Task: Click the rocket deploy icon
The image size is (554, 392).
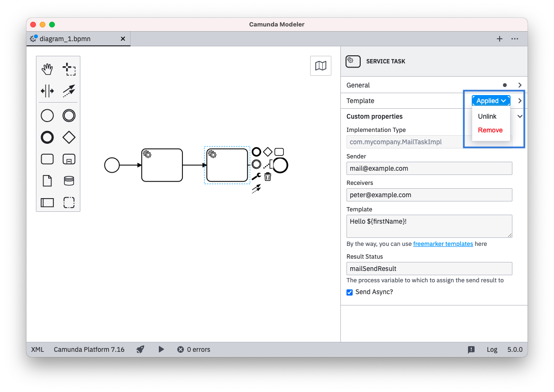Action: tap(140, 349)
